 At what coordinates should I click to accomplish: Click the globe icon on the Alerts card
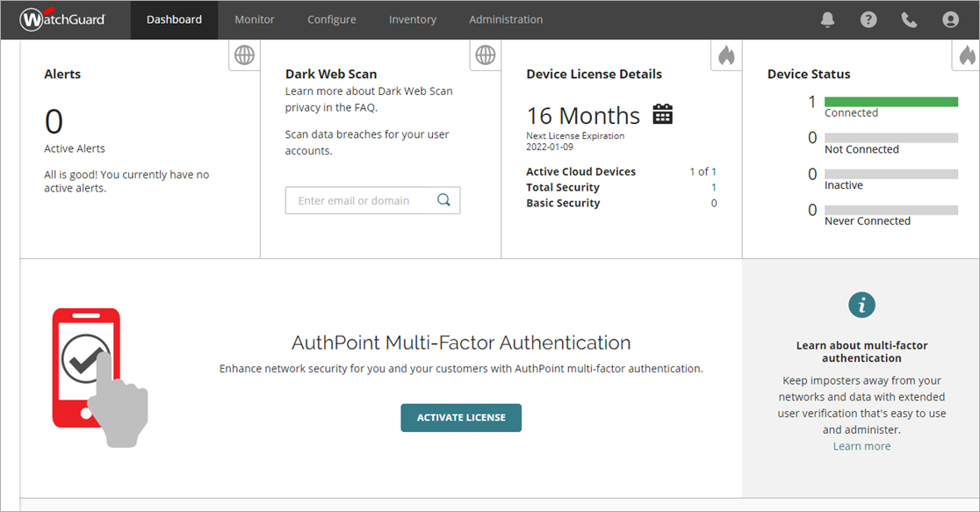point(243,54)
